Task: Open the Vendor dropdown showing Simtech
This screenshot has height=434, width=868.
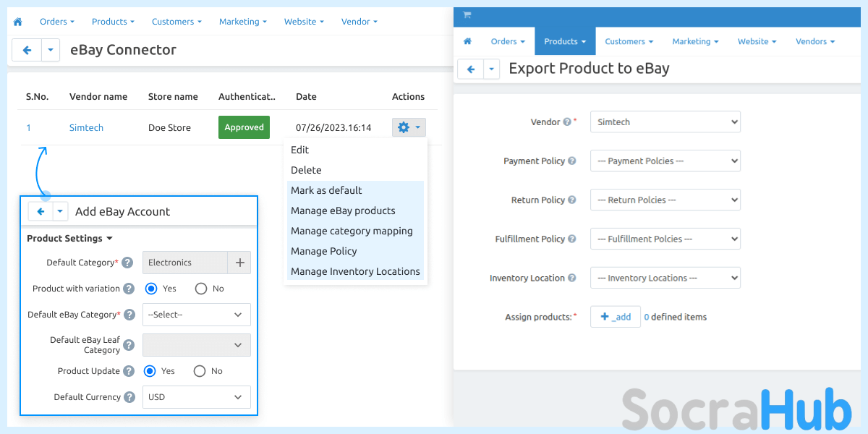Action: tap(665, 122)
